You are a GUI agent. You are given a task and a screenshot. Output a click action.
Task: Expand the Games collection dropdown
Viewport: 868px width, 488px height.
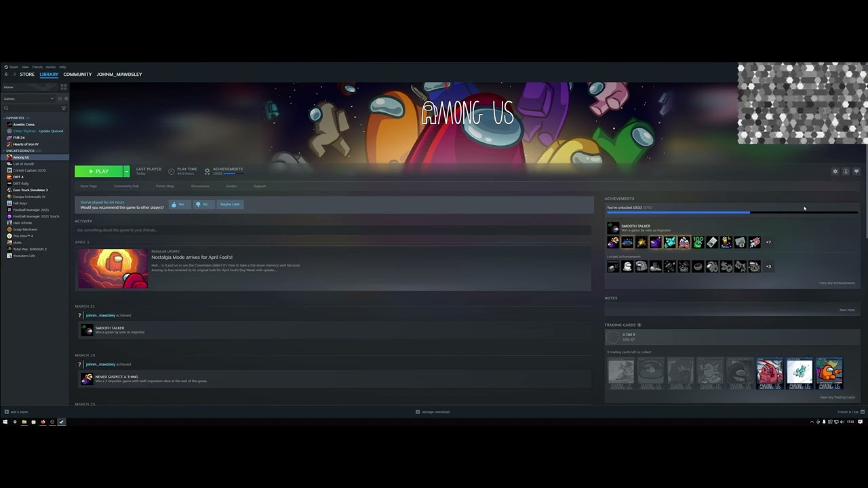(x=52, y=99)
